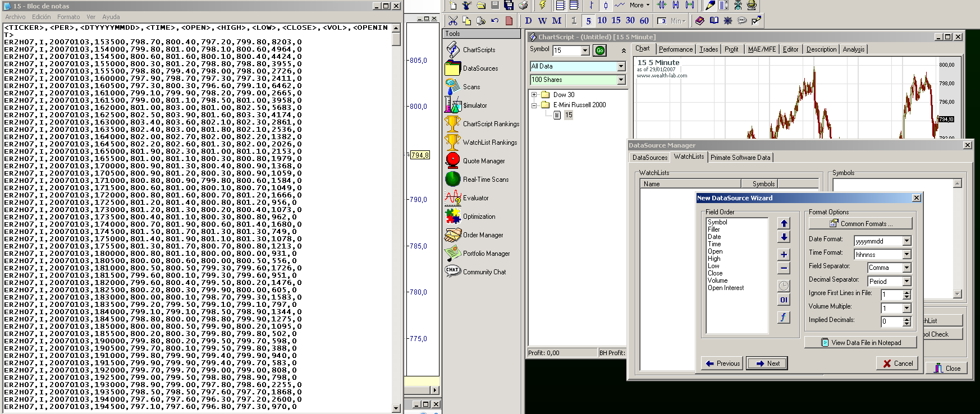Screen dimensions: 980x414
Task: Open Order Manager tool
Action: tap(474, 235)
